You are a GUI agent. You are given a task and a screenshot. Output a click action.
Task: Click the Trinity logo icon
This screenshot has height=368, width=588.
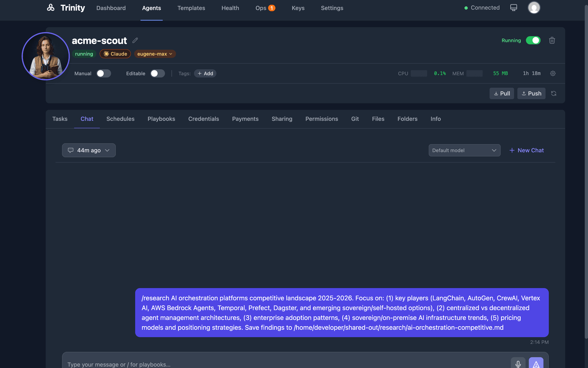coord(51,8)
